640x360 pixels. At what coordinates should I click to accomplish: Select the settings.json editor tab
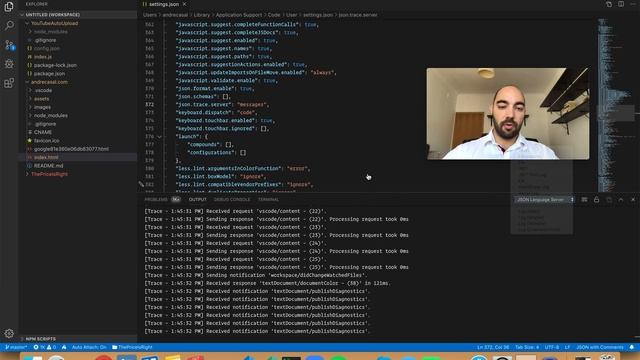163,4
